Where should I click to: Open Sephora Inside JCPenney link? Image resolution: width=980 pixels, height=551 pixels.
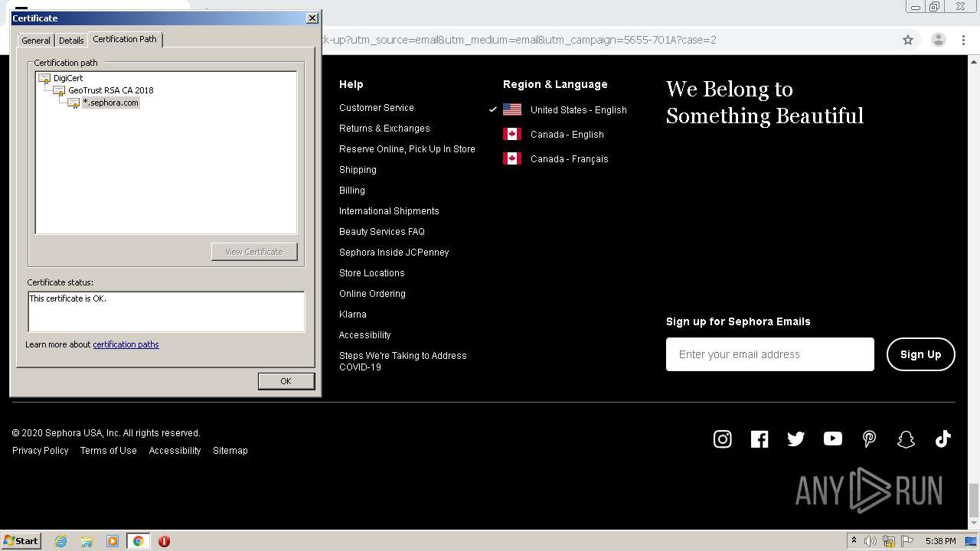[394, 253]
